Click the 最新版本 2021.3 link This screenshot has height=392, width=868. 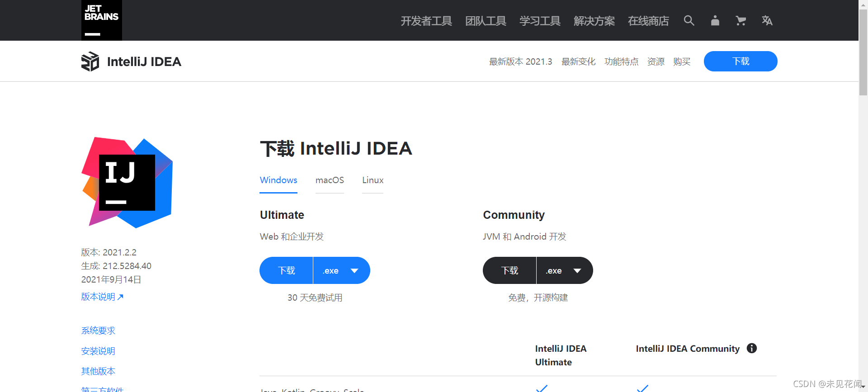click(x=521, y=61)
